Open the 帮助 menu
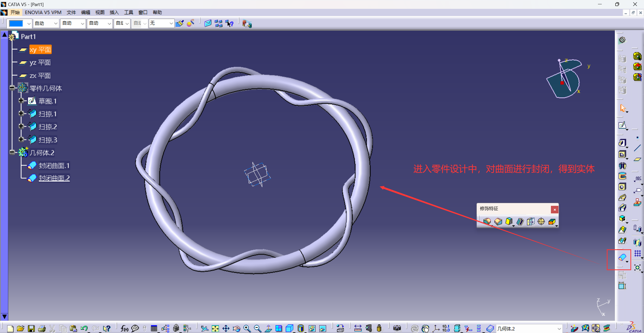 pos(157,12)
